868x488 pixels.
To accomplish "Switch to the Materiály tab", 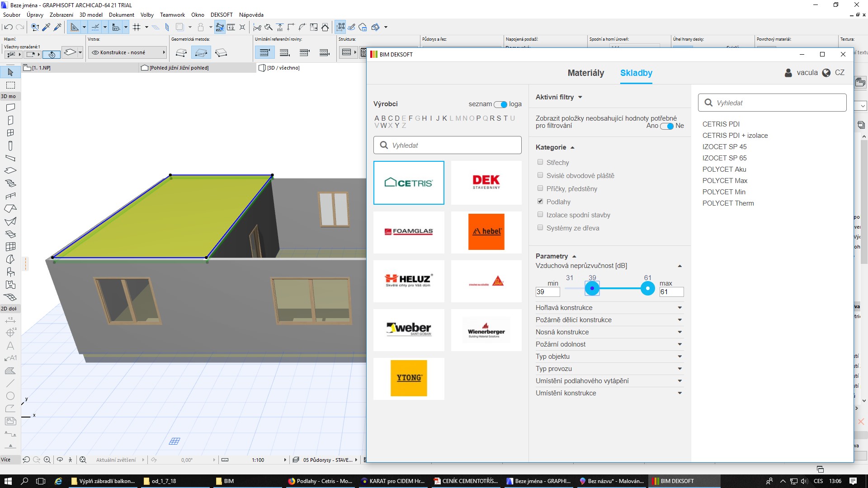I will pyautogui.click(x=585, y=73).
